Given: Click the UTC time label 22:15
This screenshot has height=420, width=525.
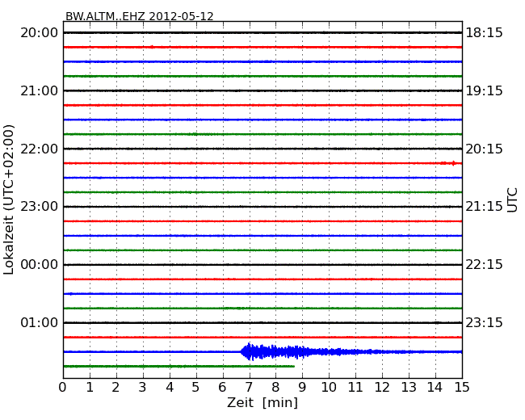Looking at the screenshot, I should [x=484, y=265].
